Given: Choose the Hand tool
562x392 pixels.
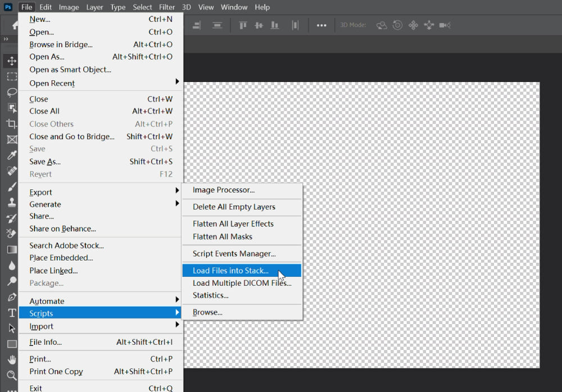Looking at the screenshot, I should tap(12, 359).
